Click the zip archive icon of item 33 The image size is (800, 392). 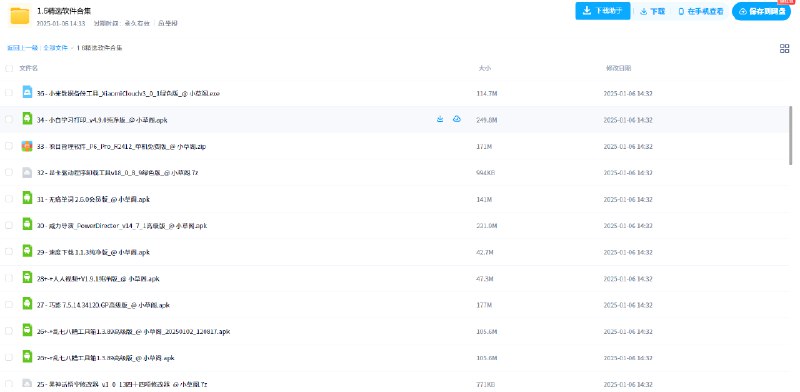coord(27,146)
